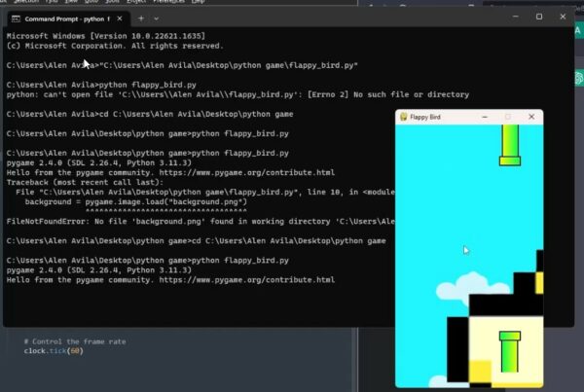The height and width of the screenshot is (392, 584).
Task: Click the bottom green pipe in game
Action: pos(511,351)
